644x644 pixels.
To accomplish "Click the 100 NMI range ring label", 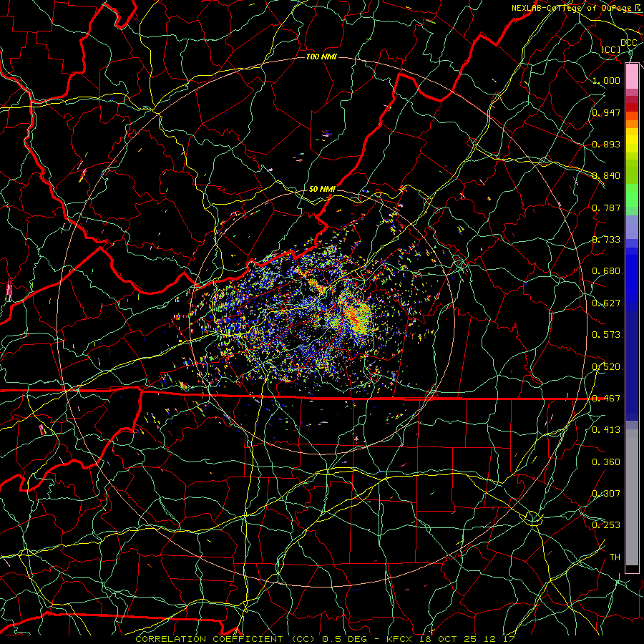I will [x=321, y=57].
